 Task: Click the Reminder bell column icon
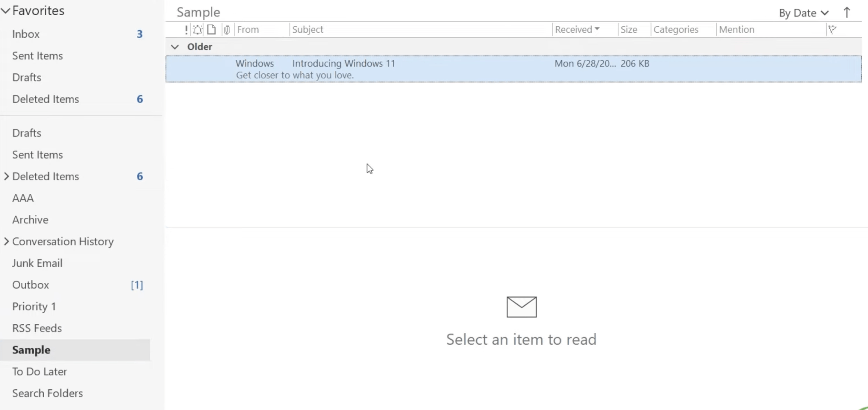tap(198, 29)
